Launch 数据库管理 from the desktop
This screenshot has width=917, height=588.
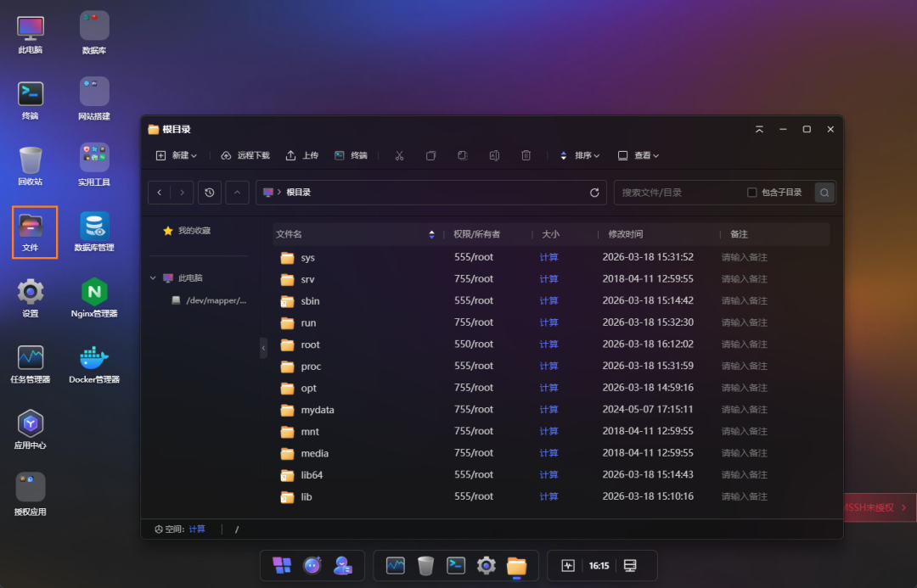coord(94,232)
